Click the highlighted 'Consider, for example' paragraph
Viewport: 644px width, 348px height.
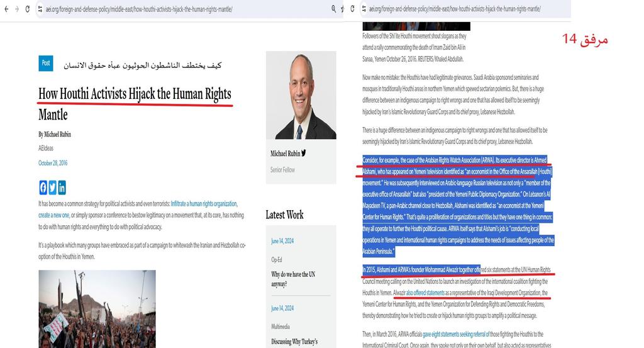pyautogui.click(x=458, y=206)
